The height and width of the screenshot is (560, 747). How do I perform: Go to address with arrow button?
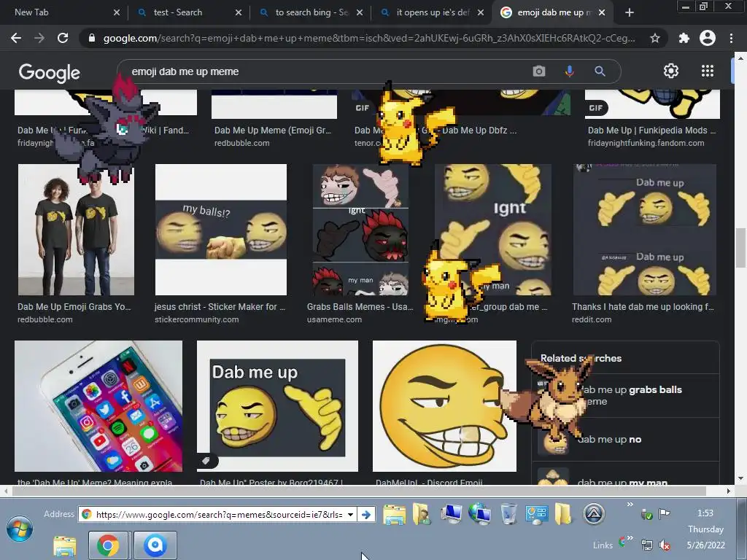coord(366,515)
